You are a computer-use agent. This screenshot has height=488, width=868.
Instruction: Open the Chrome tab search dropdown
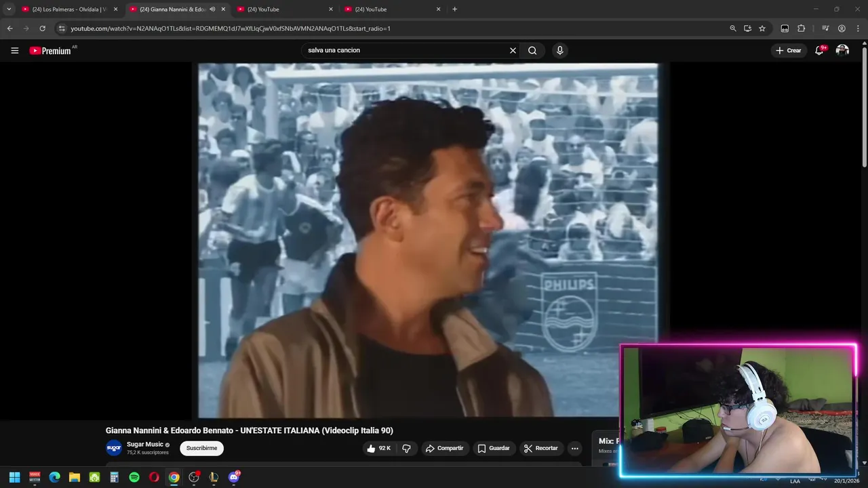click(9, 9)
